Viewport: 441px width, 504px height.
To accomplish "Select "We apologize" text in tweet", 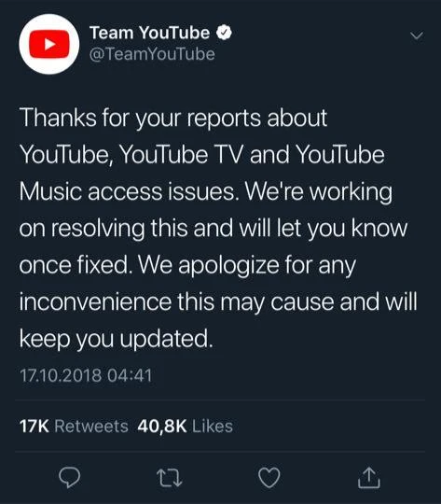I will 209,265.
